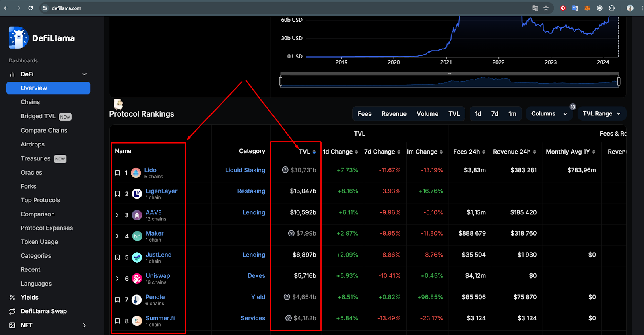Screen dimensions: 644x335
Task: Sort by Fees 24h column
Action: click(469, 152)
